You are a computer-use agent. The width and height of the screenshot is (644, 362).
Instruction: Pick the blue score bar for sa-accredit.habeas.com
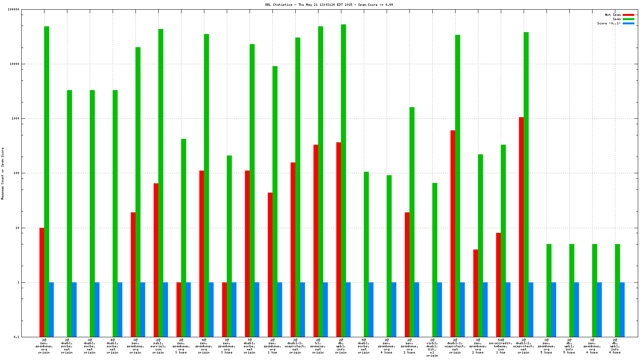508,309
